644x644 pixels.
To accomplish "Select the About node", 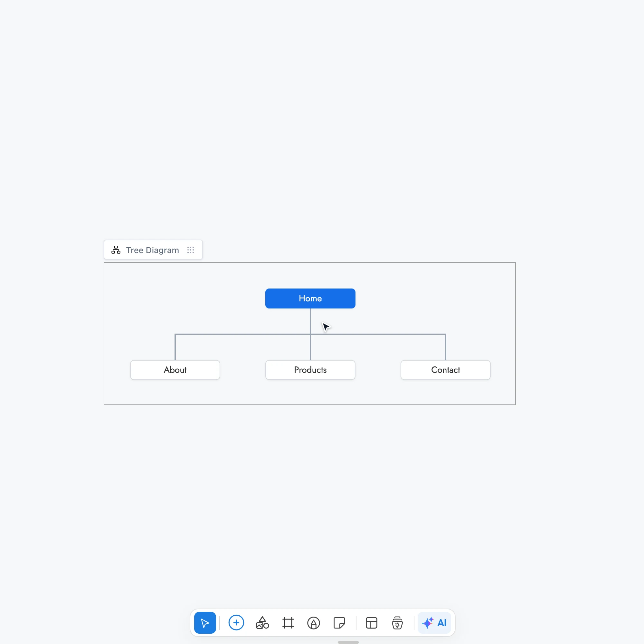I will [175, 370].
